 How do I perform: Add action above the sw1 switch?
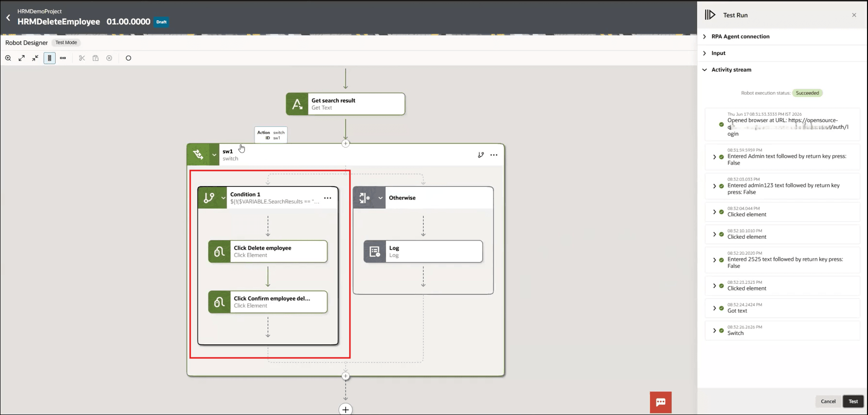click(346, 143)
